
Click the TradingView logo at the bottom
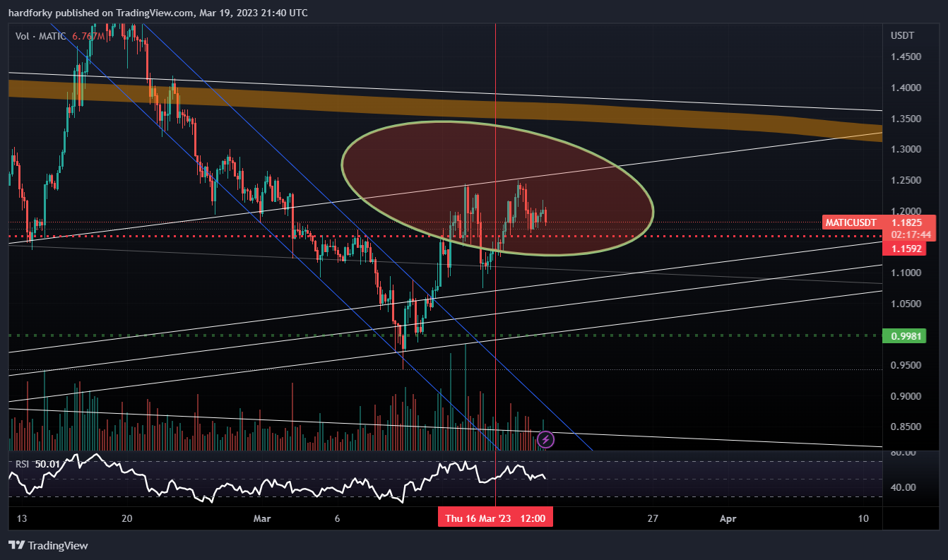coord(48,545)
